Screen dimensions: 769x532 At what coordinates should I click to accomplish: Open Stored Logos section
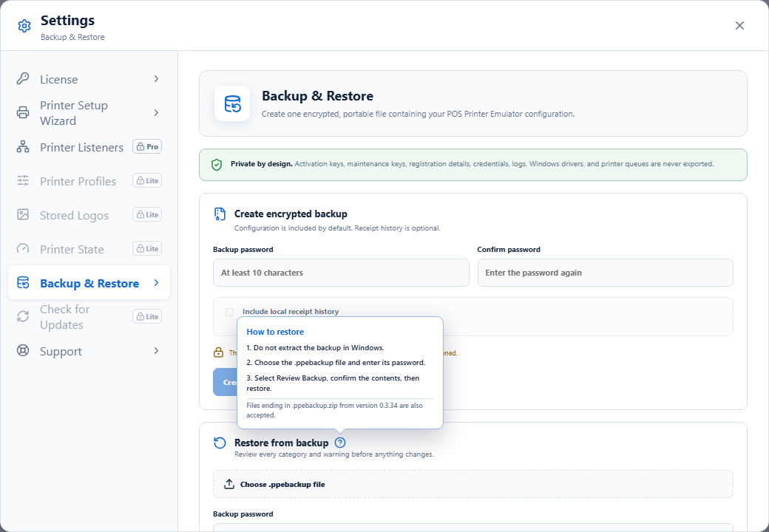click(89, 215)
